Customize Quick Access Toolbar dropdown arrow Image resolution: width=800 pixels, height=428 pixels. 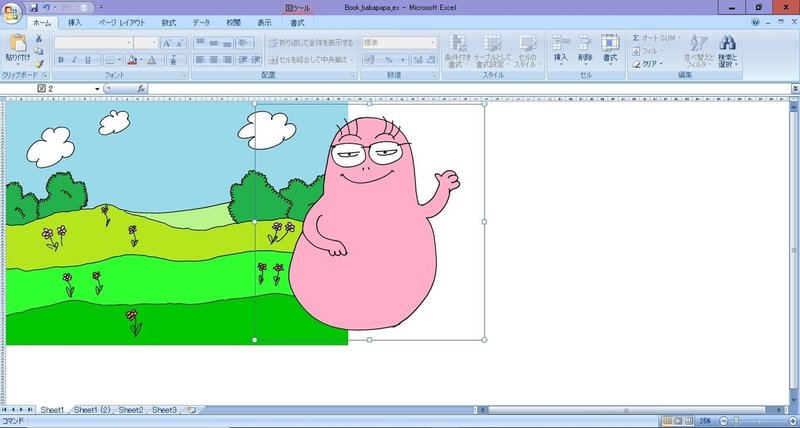[x=101, y=8]
